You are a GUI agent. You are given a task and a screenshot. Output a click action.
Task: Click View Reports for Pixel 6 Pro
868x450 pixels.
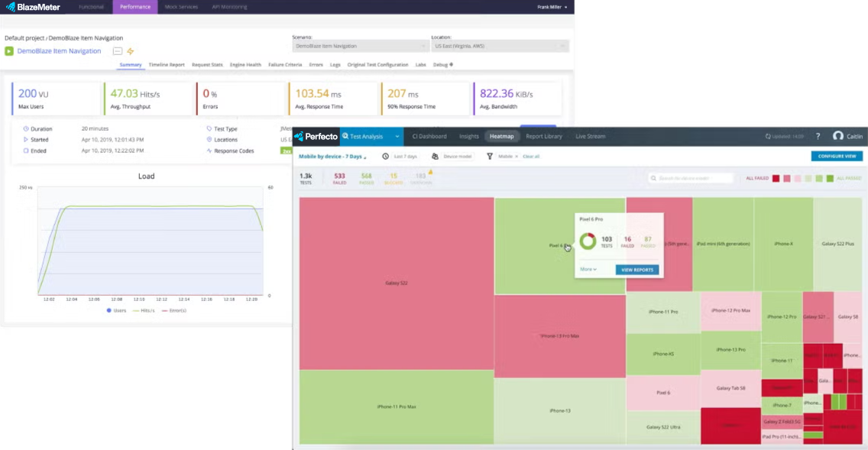[637, 270]
